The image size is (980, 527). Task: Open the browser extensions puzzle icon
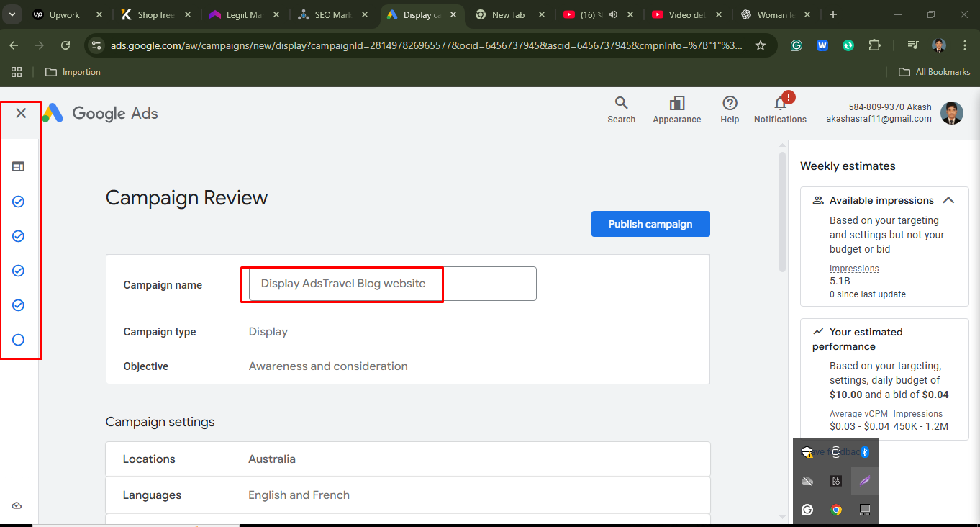874,45
